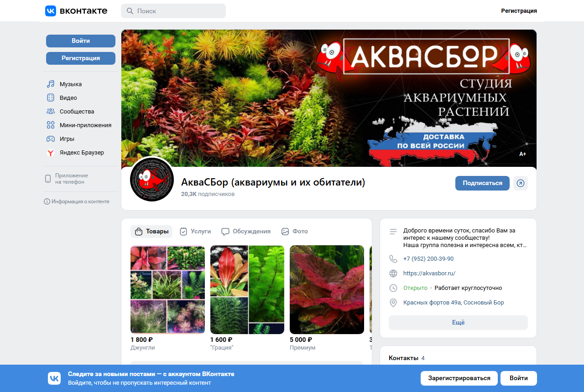Open Музыка via its note icon
This screenshot has width=584, height=392.
coord(51,84)
